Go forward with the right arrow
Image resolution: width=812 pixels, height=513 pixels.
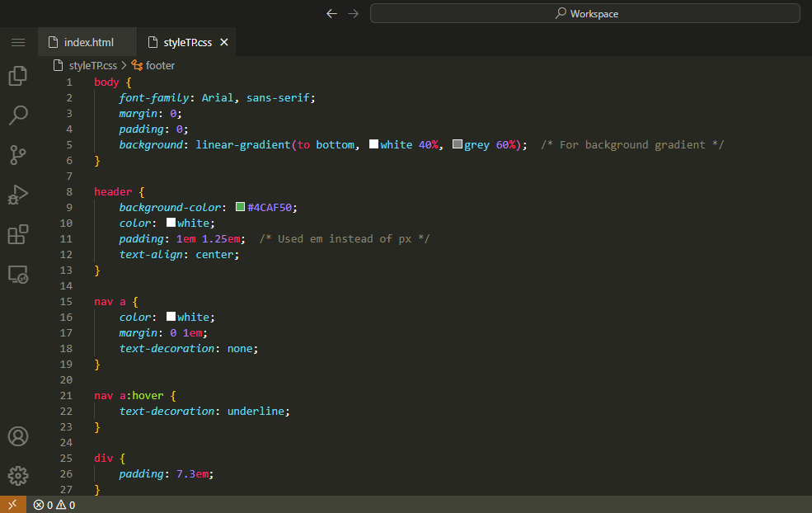353,13
